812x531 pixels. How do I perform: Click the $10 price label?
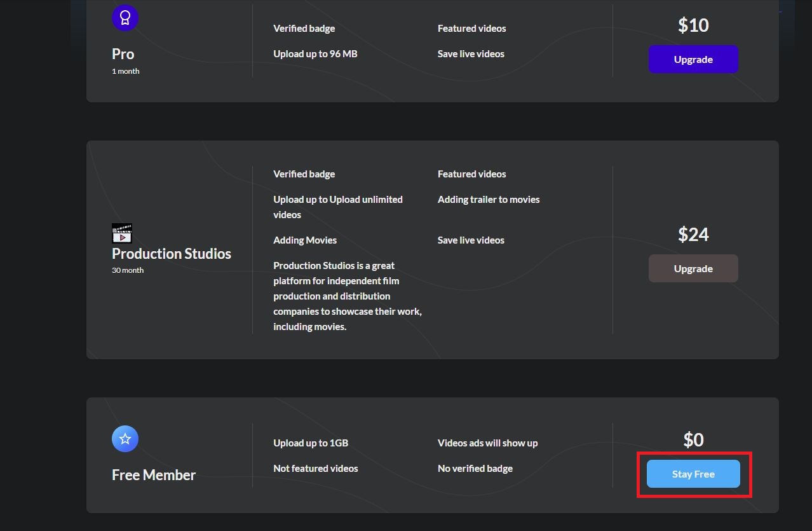coord(693,25)
